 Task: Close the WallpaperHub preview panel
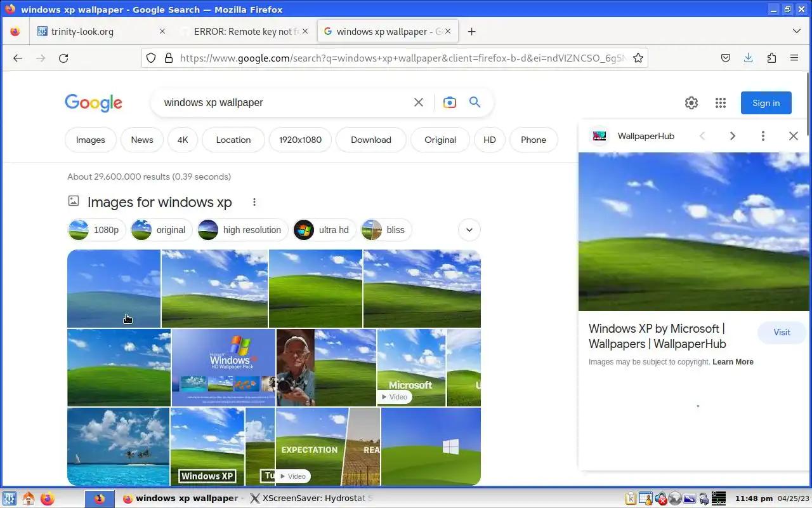(794, 136)
